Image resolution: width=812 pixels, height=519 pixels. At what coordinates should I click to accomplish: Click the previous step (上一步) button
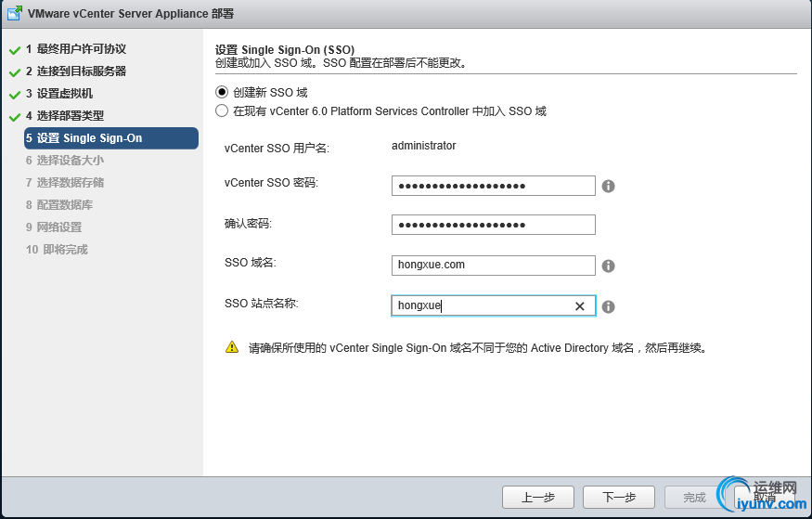[537, 497]
